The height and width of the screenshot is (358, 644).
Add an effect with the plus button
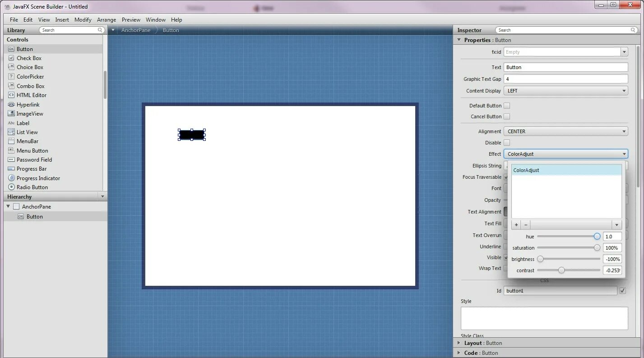tap(516, 225)
